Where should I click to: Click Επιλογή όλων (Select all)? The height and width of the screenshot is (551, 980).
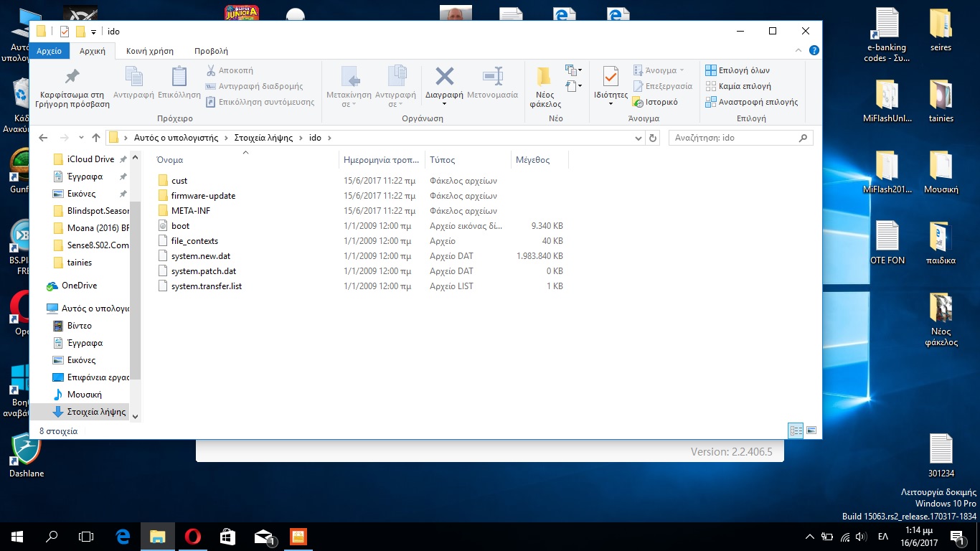pos(738,70)
